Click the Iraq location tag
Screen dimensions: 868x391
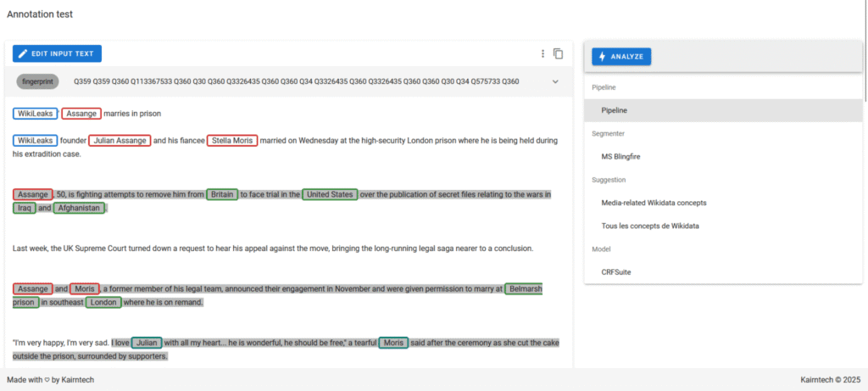(25, 208)
